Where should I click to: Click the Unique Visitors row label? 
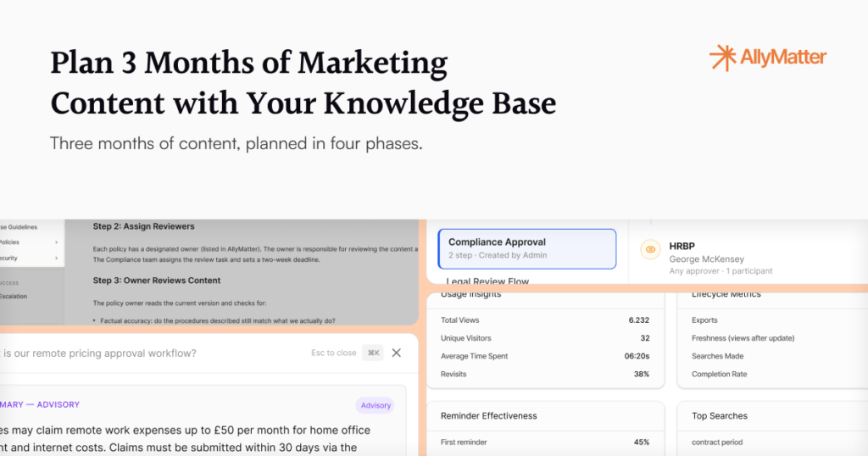pos(465,338)
